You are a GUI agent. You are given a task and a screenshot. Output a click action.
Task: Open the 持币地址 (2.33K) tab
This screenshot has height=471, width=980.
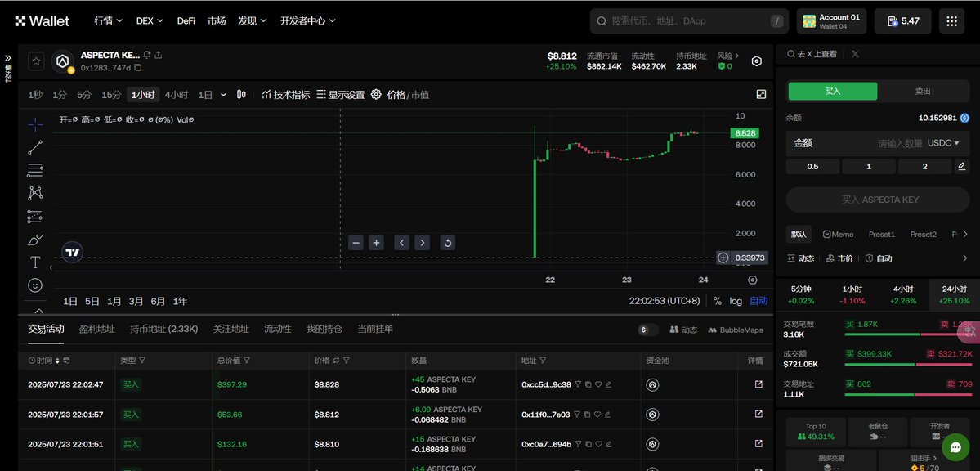[x=163, y=329]
